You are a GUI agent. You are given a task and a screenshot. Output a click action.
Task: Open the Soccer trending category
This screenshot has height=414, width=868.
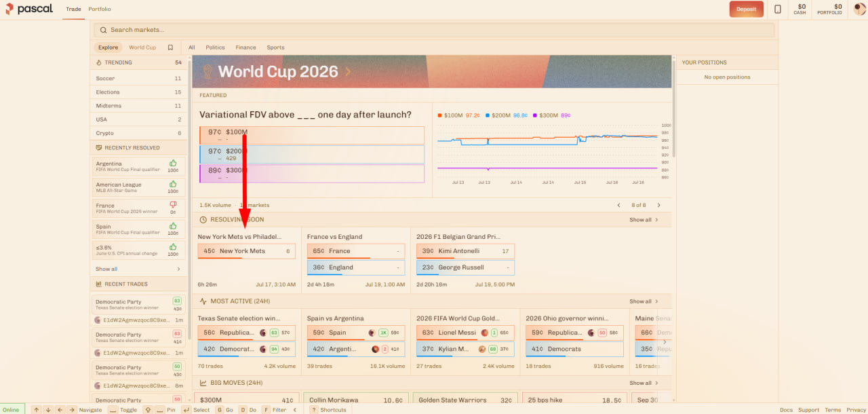point(139,79)
